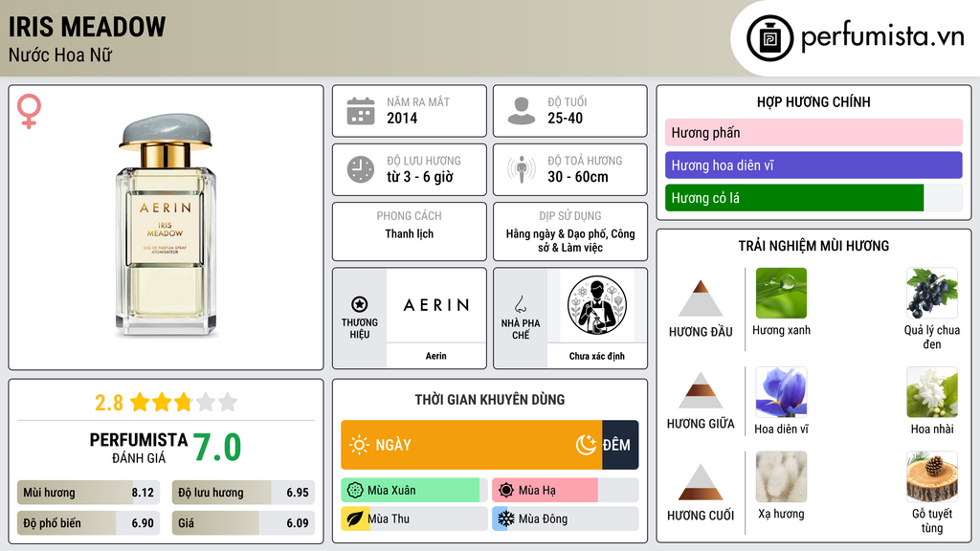Select the Hương hoa diên vĩ accord bar
The height and width of the screenshot is (551, 980).
pos(813,165)
